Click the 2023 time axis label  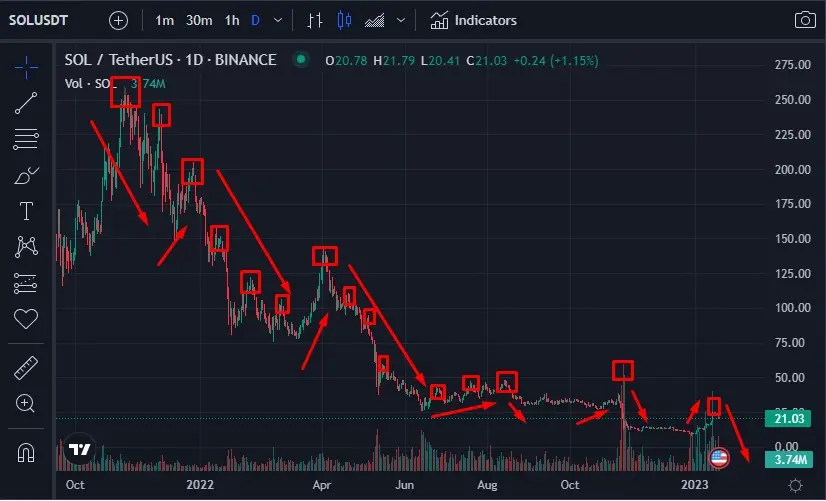[694, 485]
